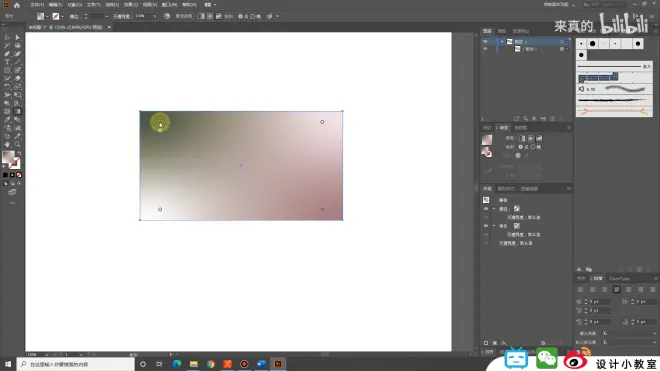Click the Windows Start button
660x371 pixels.
[x=8, y=364]
